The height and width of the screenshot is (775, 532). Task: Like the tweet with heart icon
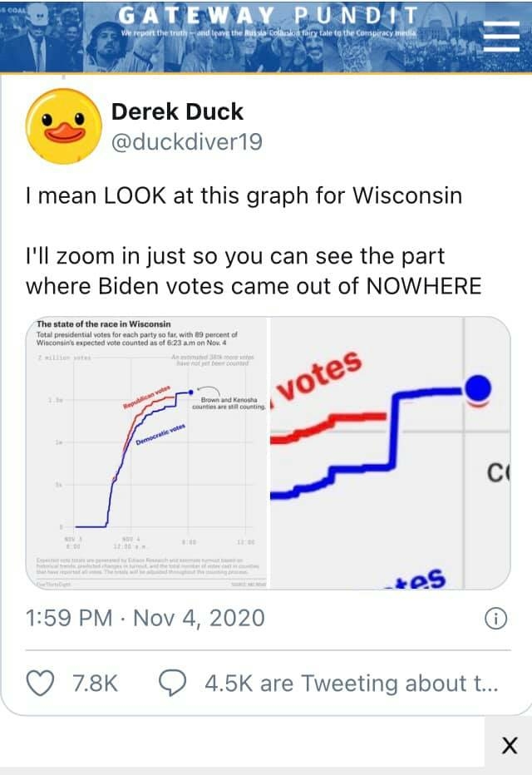41,683
